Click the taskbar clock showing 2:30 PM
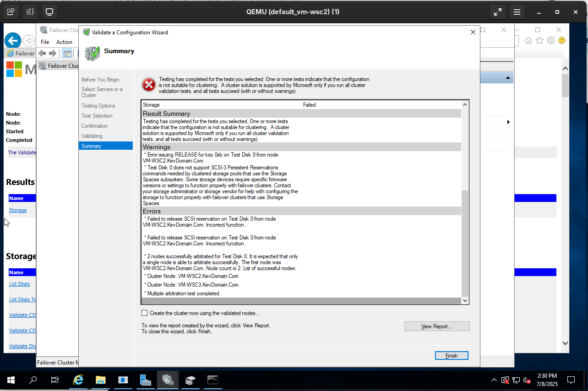This screenshot has width=588, height=391. [547, 380]
